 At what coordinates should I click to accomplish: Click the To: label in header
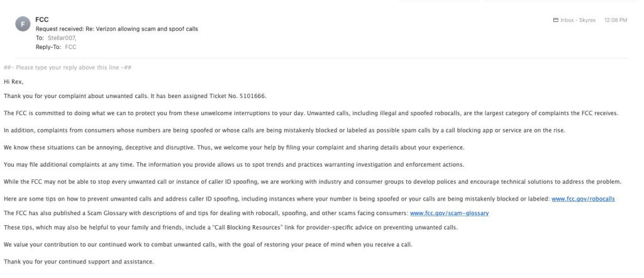click(40, 38)
